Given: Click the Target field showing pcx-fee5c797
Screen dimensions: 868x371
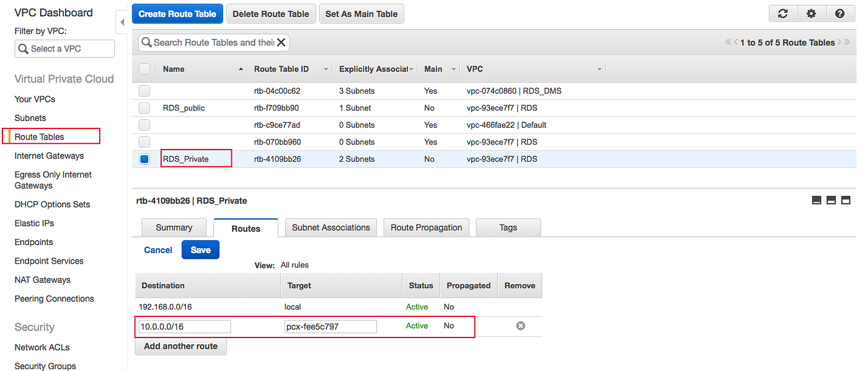Looking at the screenshot, I should coord(330,326).
